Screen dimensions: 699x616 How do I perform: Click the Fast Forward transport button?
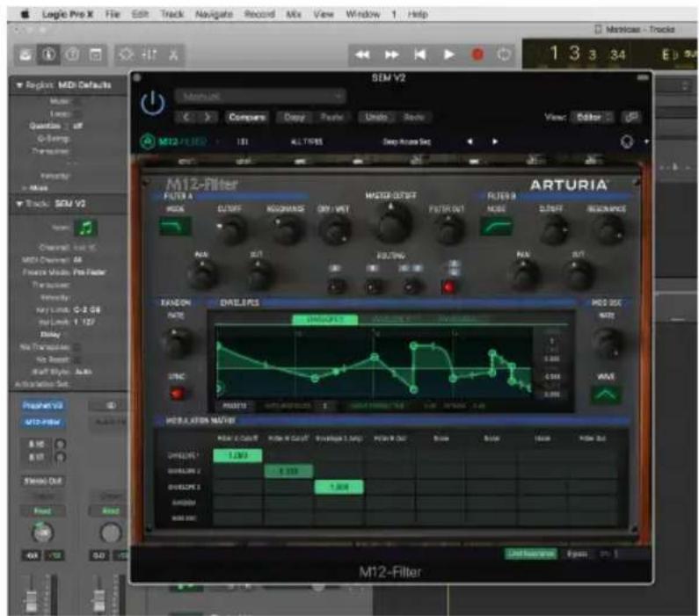[391, 54]
